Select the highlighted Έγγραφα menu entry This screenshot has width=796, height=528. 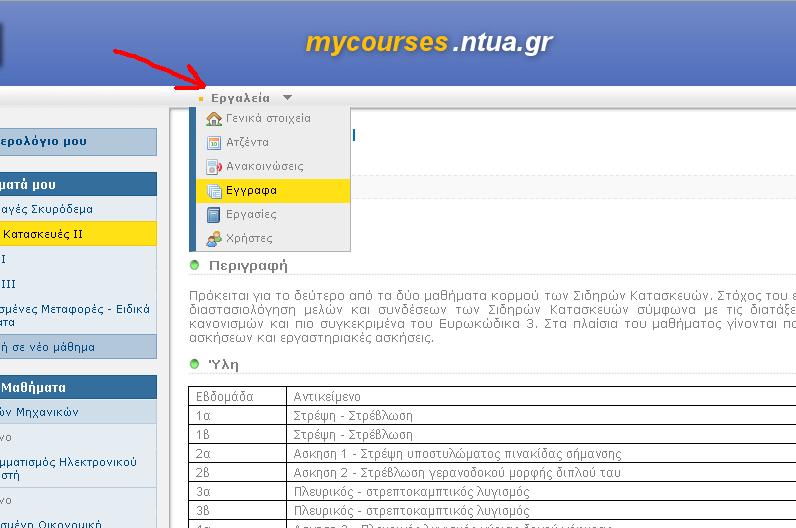click(252, 191)
